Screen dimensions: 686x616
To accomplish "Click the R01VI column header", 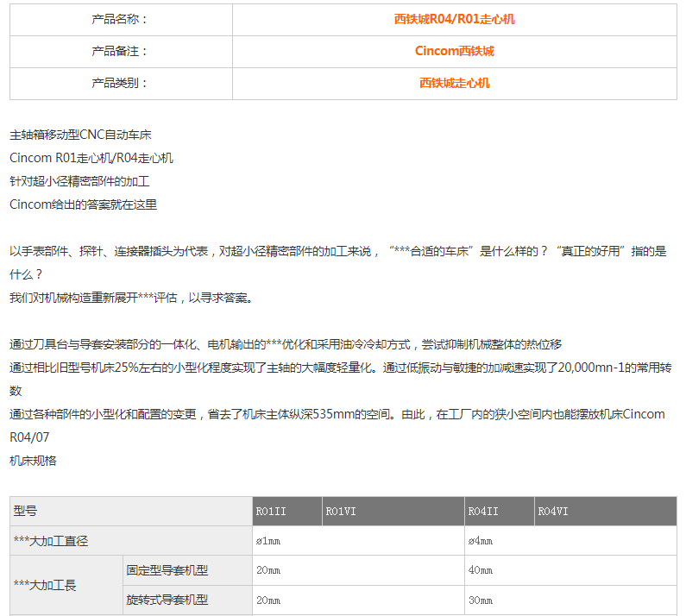I will (341, 512).
